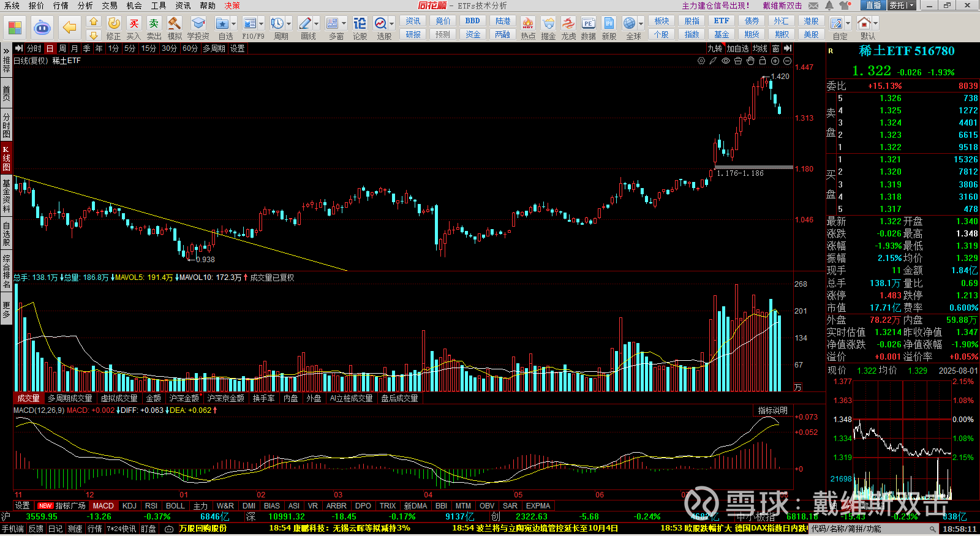
Task: Select the 月 monthly period
Action: click(x=75, y=48)
